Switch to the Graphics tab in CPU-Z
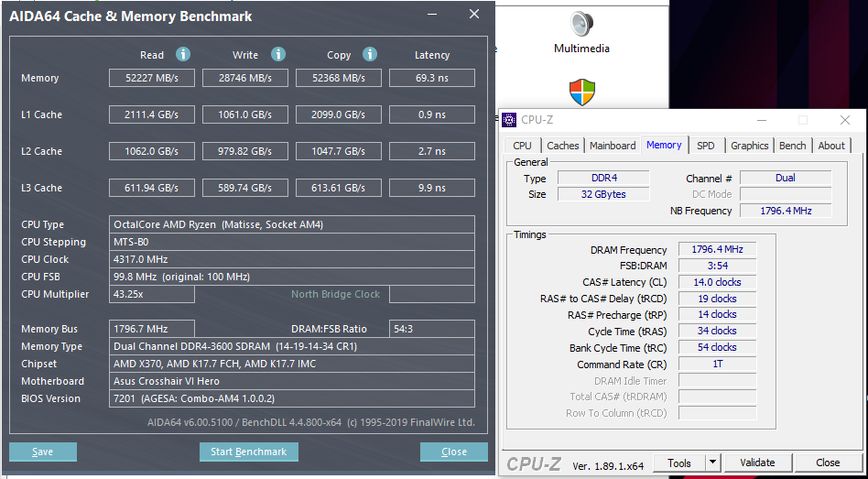868x479 pixels. coord(750,146)
